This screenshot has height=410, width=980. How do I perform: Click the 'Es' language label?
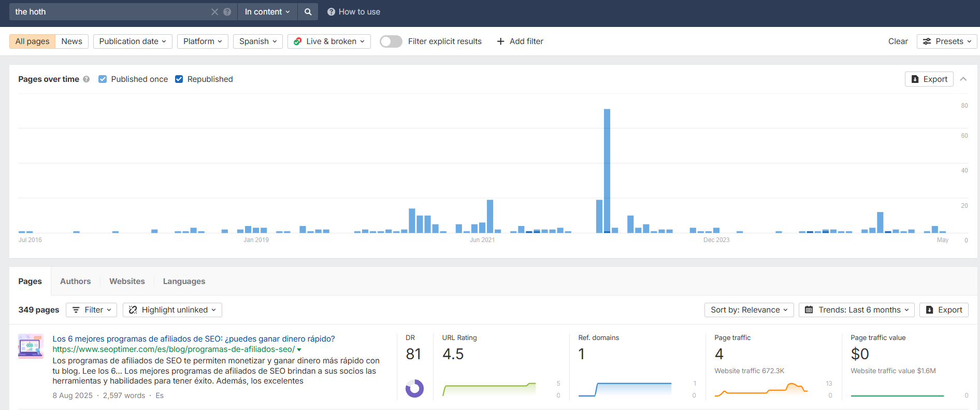pyautogui.click(x=160, y=395)
